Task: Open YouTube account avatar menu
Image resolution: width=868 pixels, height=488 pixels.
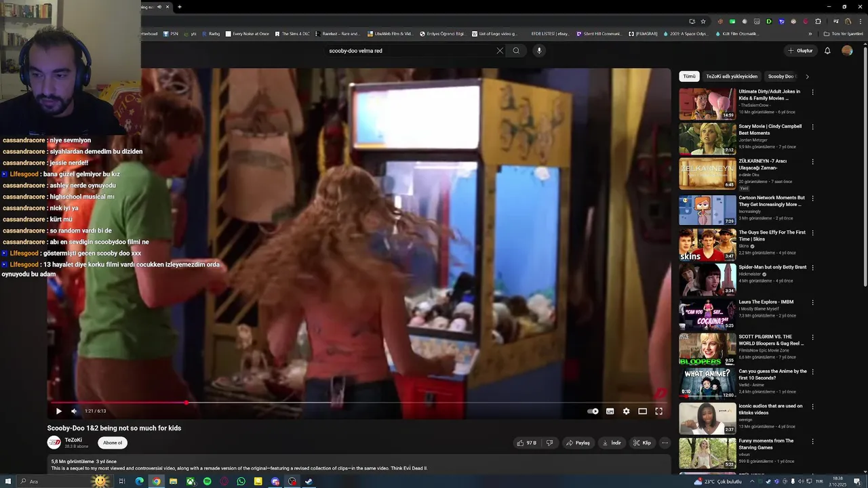Action: (x=847, y=51)
